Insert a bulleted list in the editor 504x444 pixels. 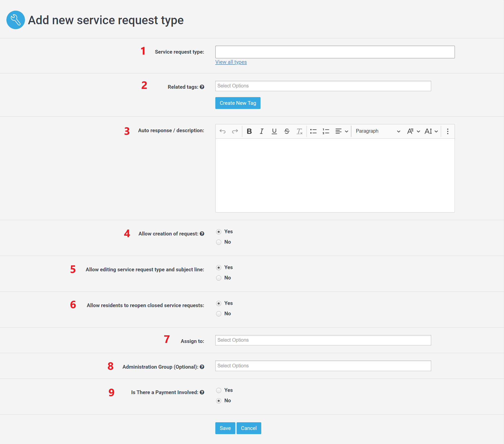pyautogui.click(x=313, y=131)
